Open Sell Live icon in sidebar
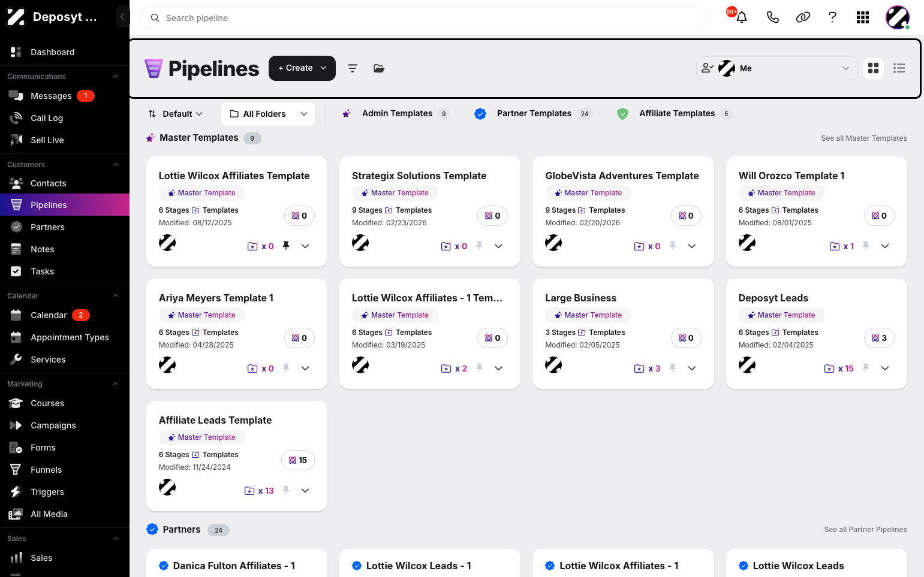This screenshot has height=577, width=924. tap(16, 140)
